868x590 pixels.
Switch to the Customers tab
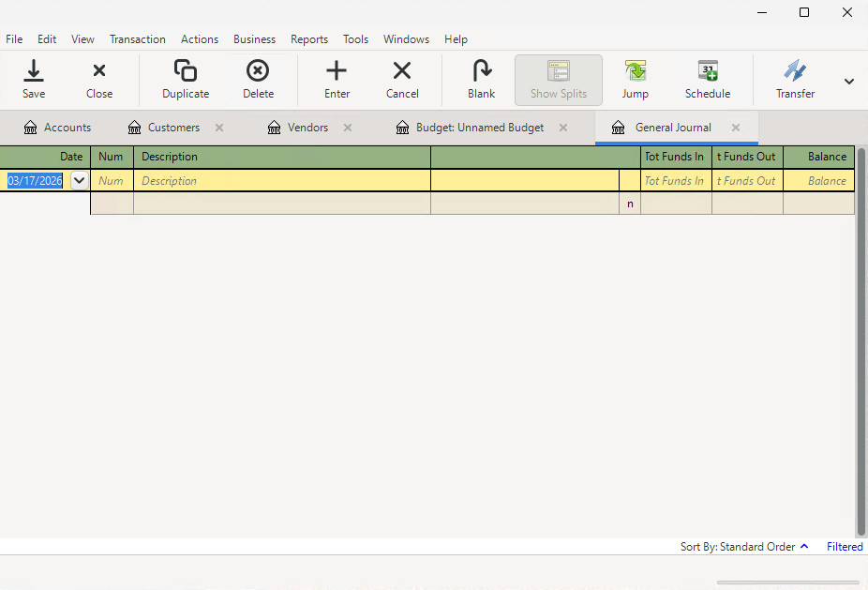[173, 128]
